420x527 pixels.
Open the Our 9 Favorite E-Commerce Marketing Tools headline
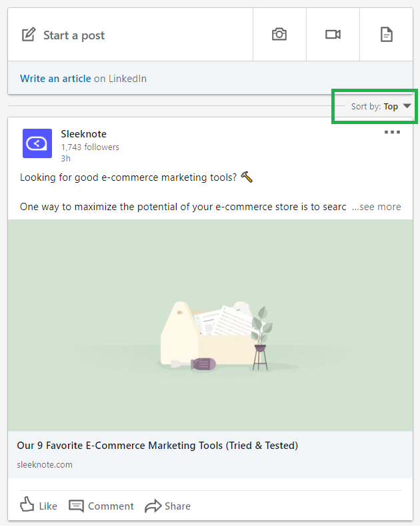(157, 445)
